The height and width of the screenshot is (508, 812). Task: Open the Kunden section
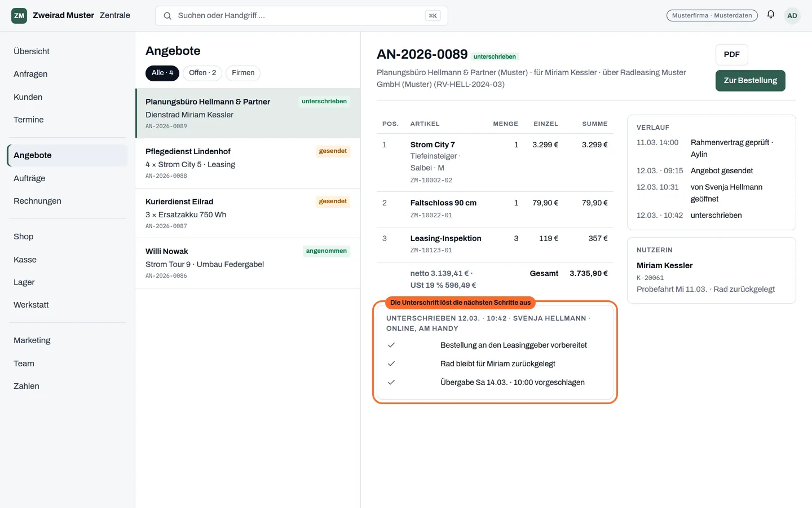pyautogui.click(x=68, y=97)
